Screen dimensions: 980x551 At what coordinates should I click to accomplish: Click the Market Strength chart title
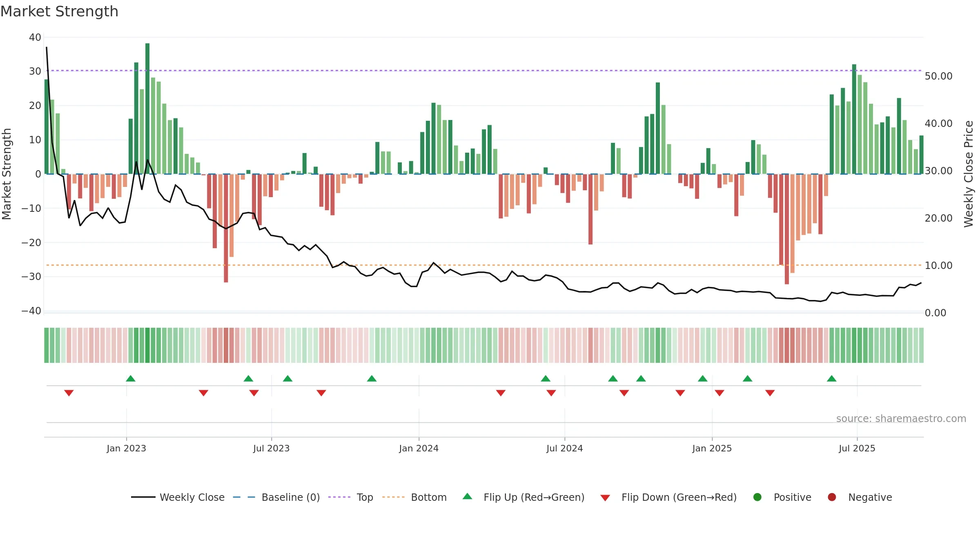click(x=60, y=11)
